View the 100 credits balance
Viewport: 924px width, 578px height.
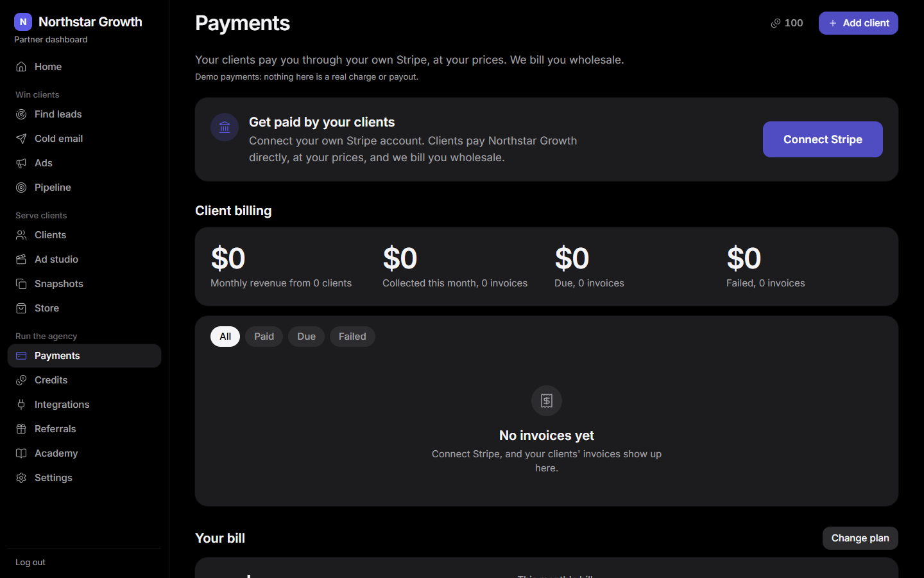(787, 23)
